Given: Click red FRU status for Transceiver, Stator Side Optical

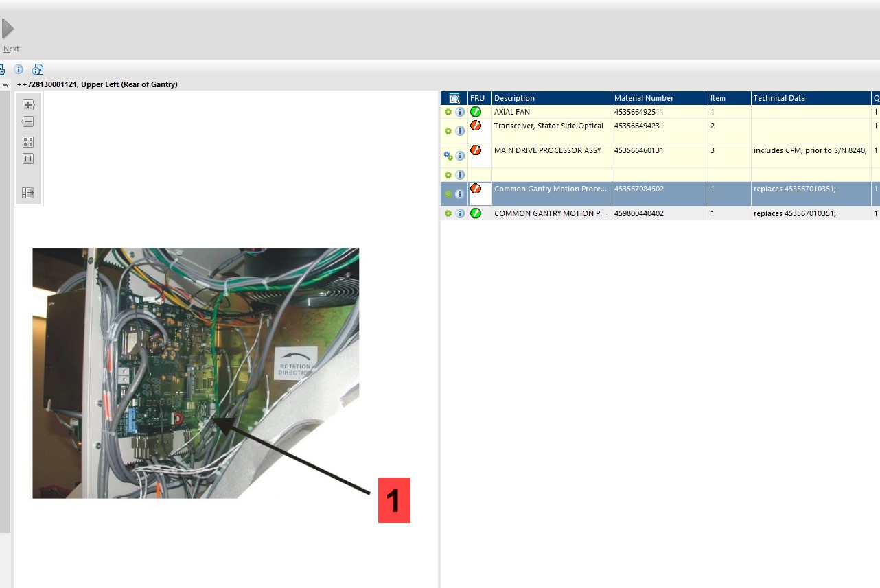Looking at the screenshot, I should point(476,126).
